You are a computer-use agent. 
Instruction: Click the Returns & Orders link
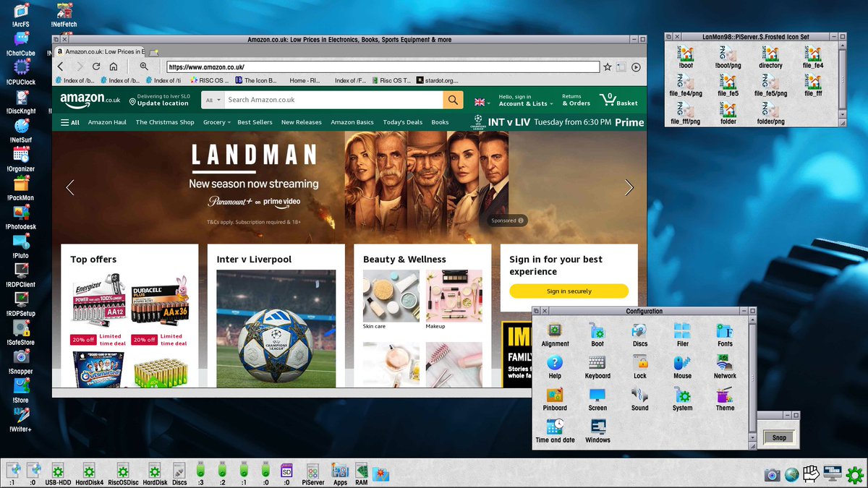[x=576, y=100]
